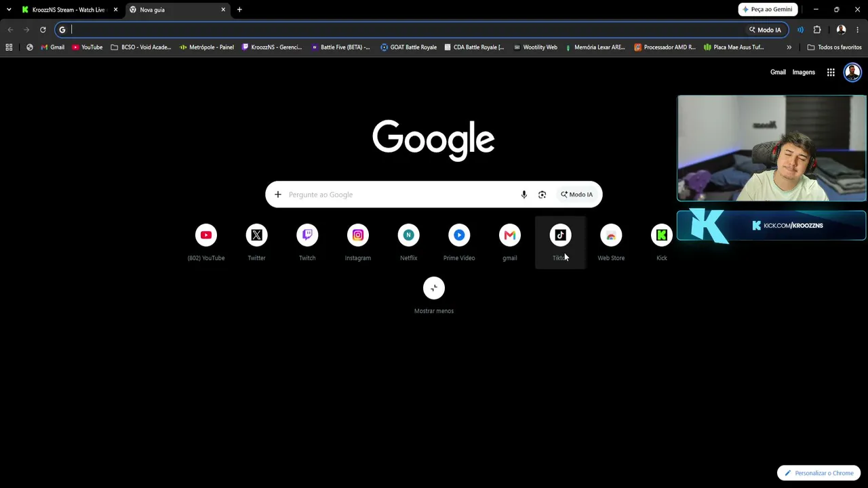Image resolution: width=868 pixels, height=488 pixels.
Task: Close the Nova guia tab
Action: pyautogui.click(x=223, y=9)
